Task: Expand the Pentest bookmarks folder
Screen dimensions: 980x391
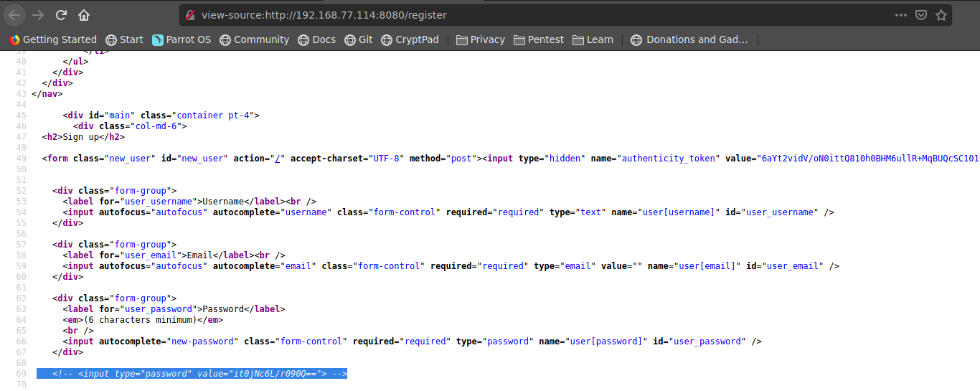Action: point(539,39)
